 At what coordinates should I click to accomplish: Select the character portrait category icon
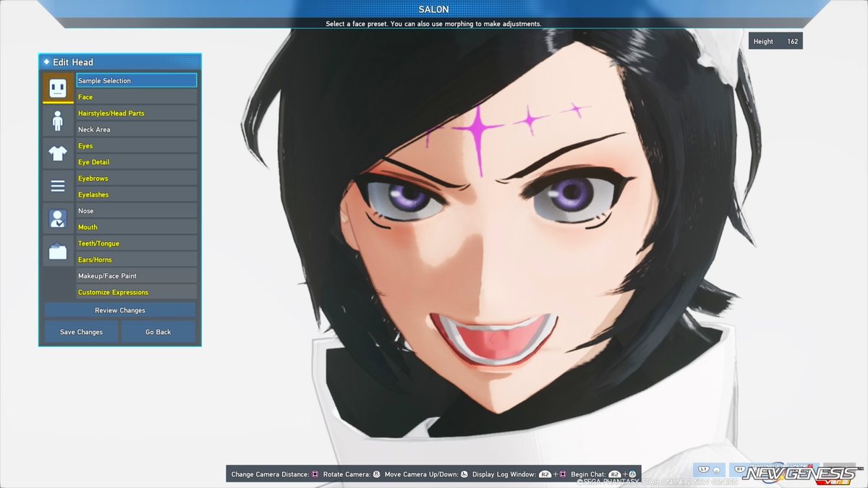coord(58,218)
